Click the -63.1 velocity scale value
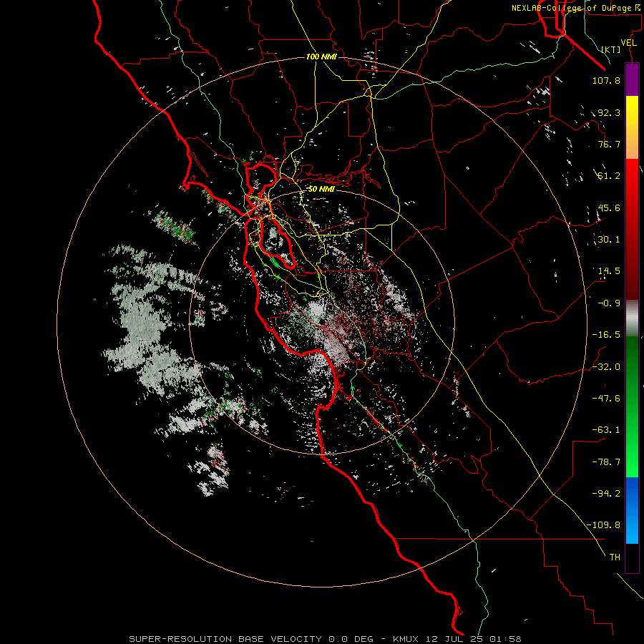 [606, 430]
